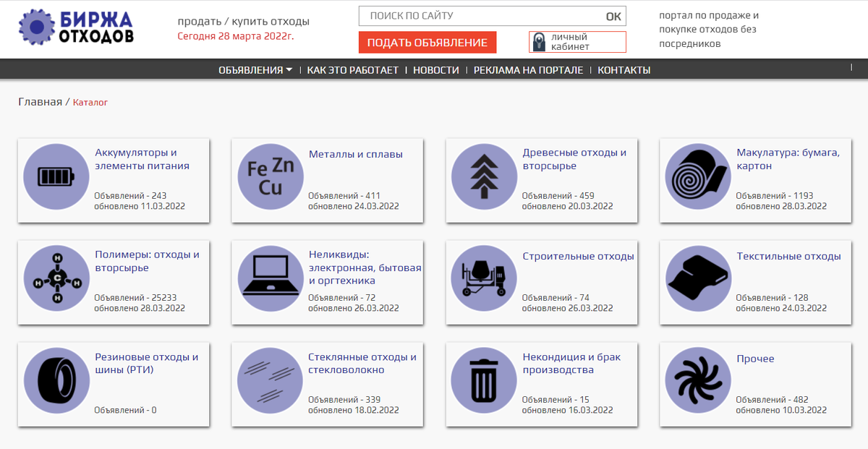Expand the Объявления dropdown menu
Viewport: 868px width, 449px height.
[255, 70]
